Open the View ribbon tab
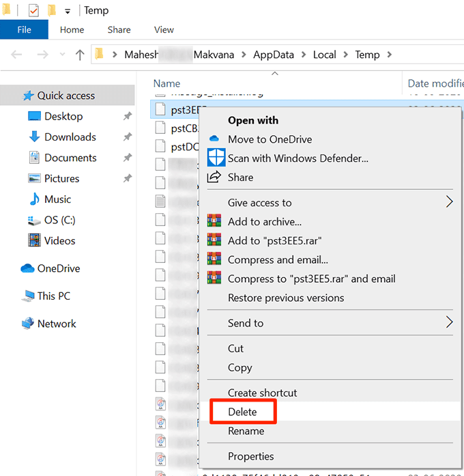This screenshot has height=476, width=464. (164, 29)
